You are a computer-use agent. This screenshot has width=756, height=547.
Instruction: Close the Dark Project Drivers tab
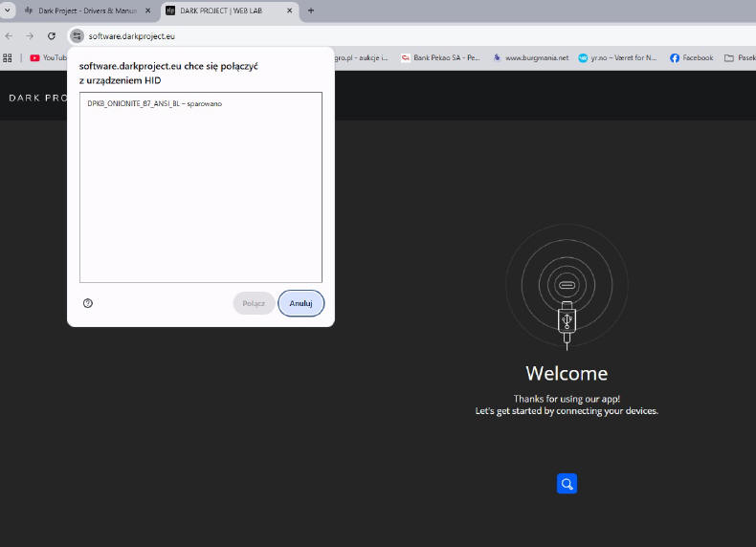(147, 11)
